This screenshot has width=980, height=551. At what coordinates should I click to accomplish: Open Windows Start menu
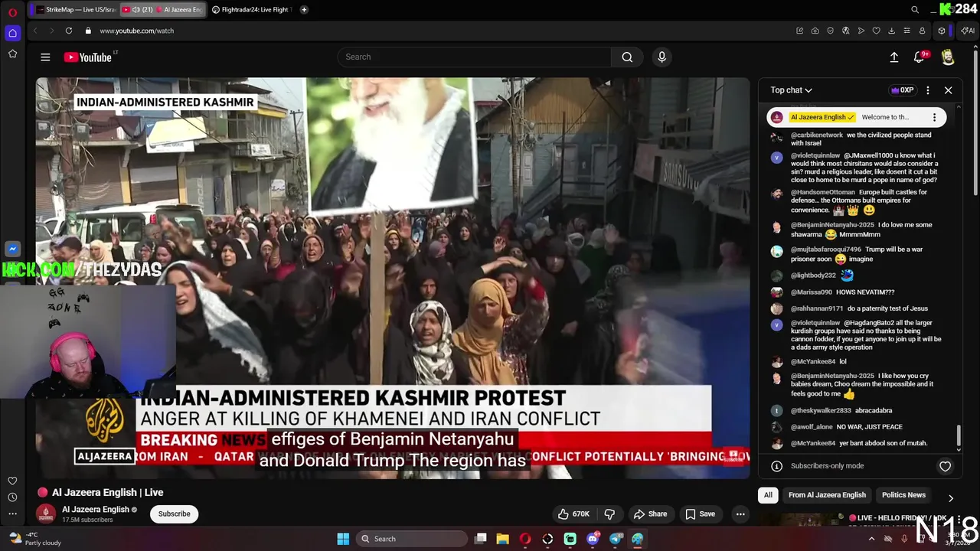[x=343, y=539]
